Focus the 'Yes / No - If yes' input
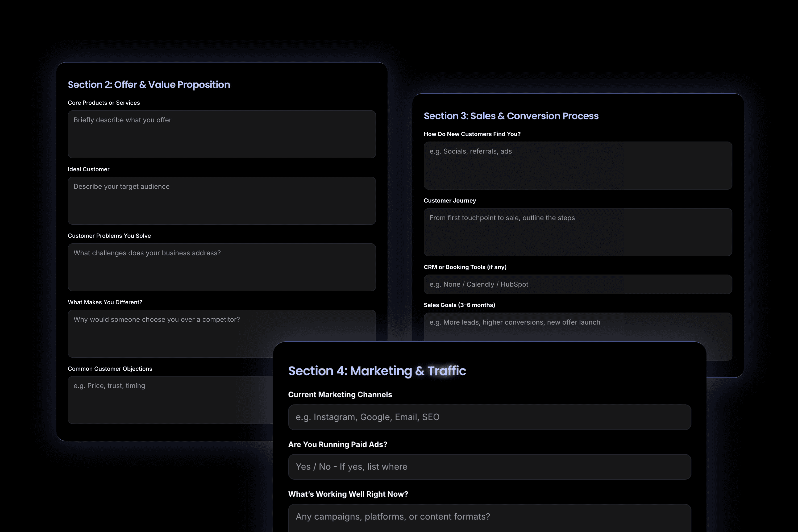 tap(489, 467)
